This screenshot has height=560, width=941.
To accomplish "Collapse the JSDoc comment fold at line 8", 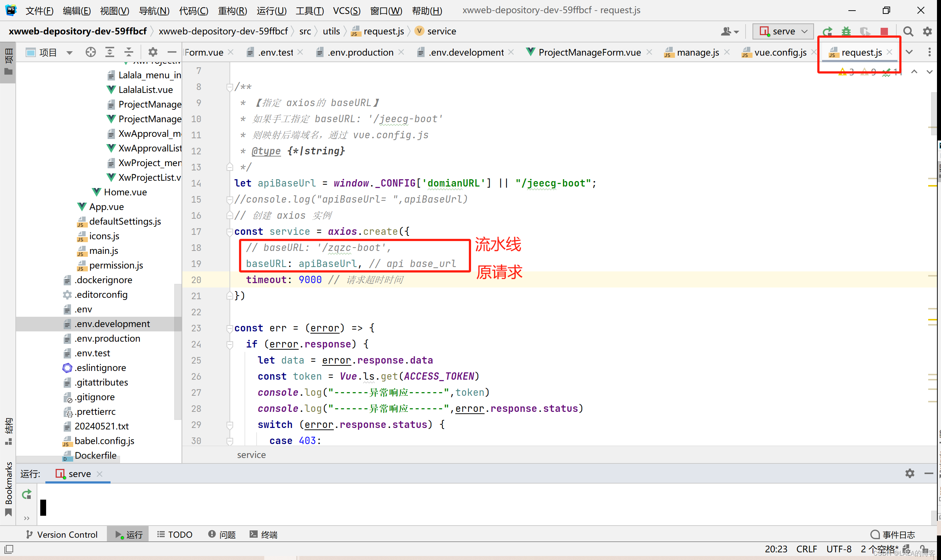I will (x=229, y=87).
